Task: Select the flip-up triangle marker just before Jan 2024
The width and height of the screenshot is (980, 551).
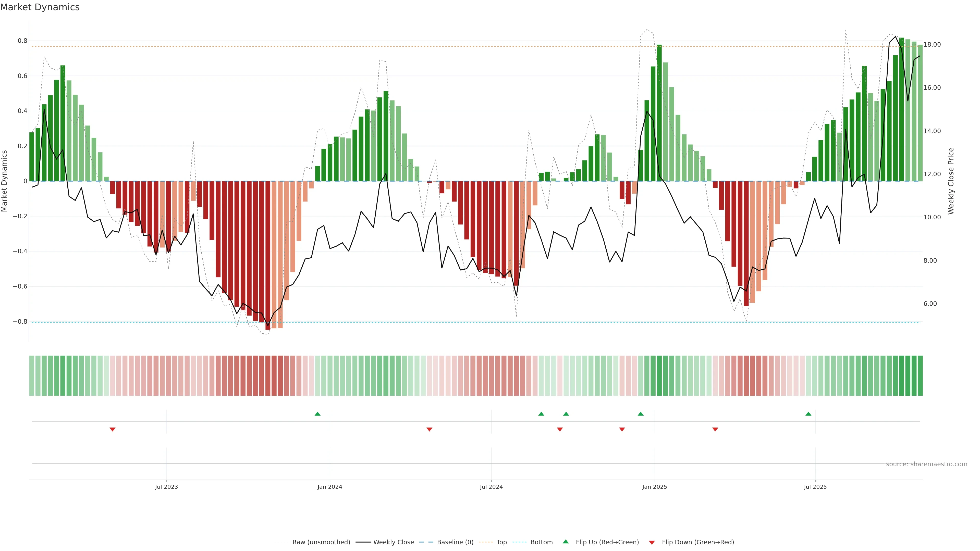Action: [x=318, y=414]
